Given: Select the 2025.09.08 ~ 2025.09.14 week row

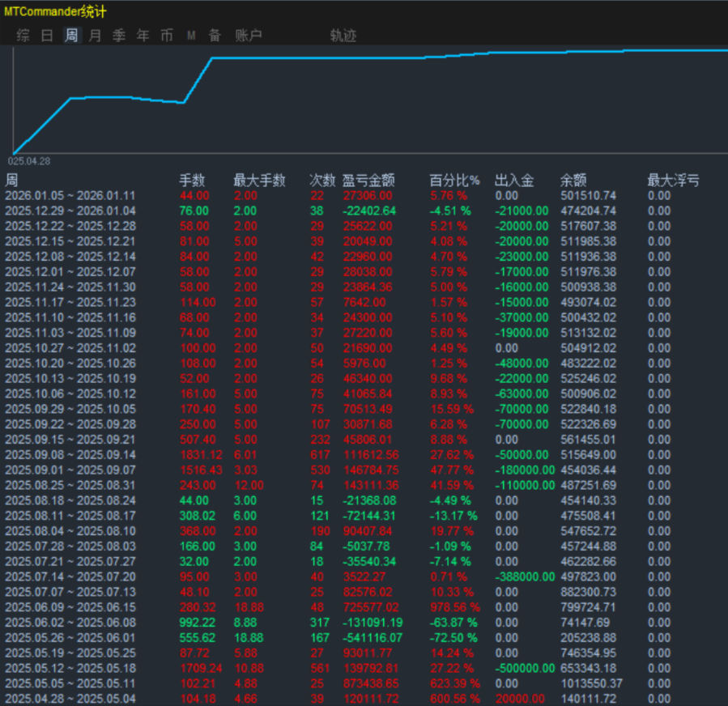Looking at the screenshot, I should tap(70, 454).
